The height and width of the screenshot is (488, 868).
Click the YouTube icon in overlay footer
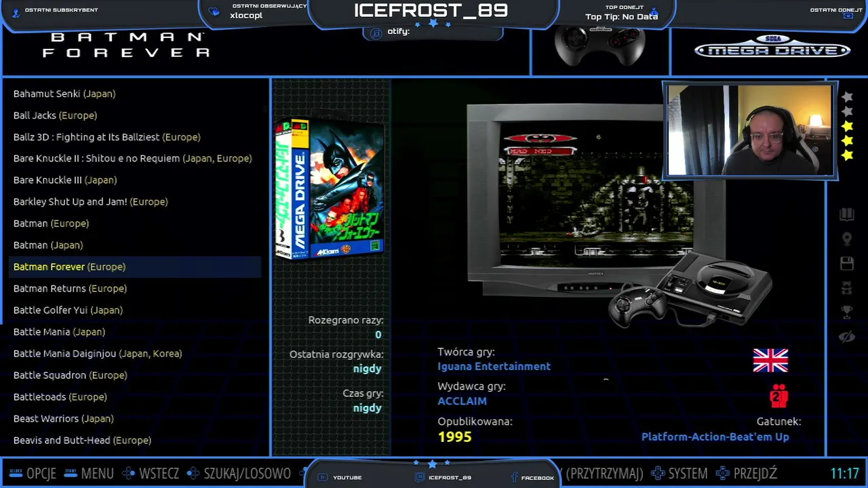click(x=323, y=478)
